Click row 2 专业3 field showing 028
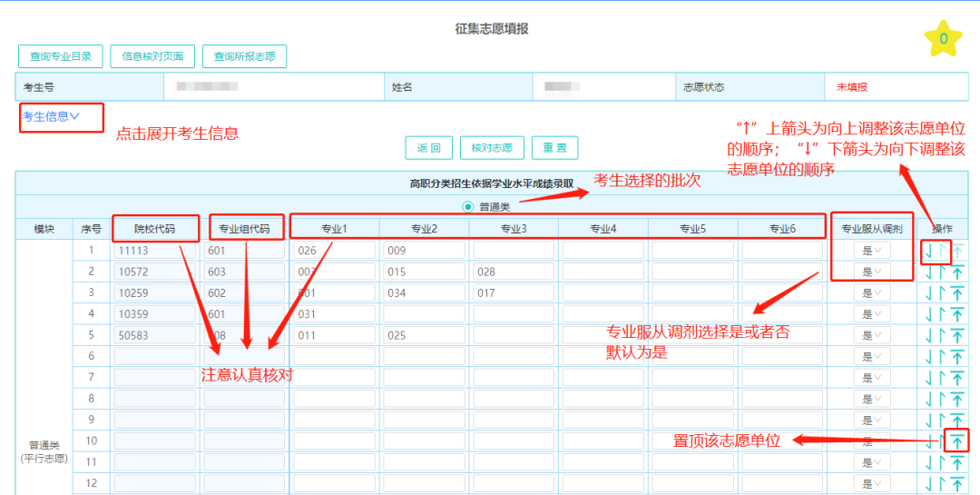 pyautogui.click(x=514, y=272)
